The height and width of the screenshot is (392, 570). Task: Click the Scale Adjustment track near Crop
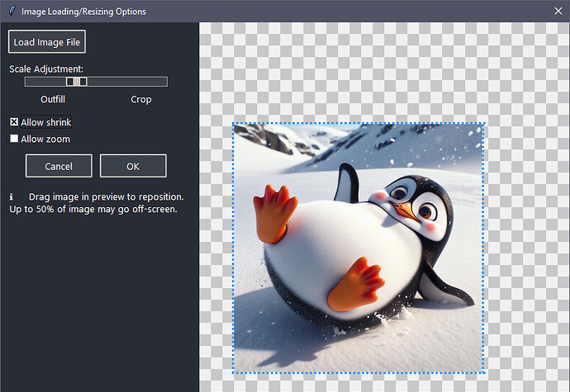tap(141, 82)
